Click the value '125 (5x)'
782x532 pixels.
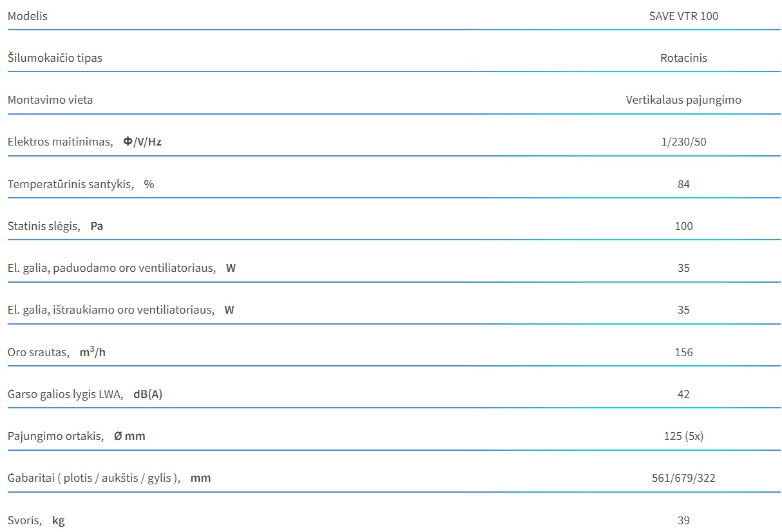tap(683, 436)
